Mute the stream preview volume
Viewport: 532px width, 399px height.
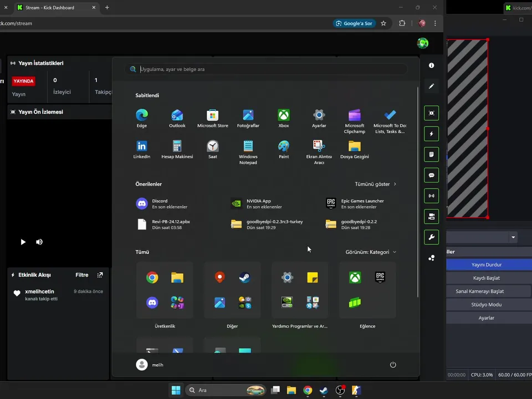click(39, 242)
